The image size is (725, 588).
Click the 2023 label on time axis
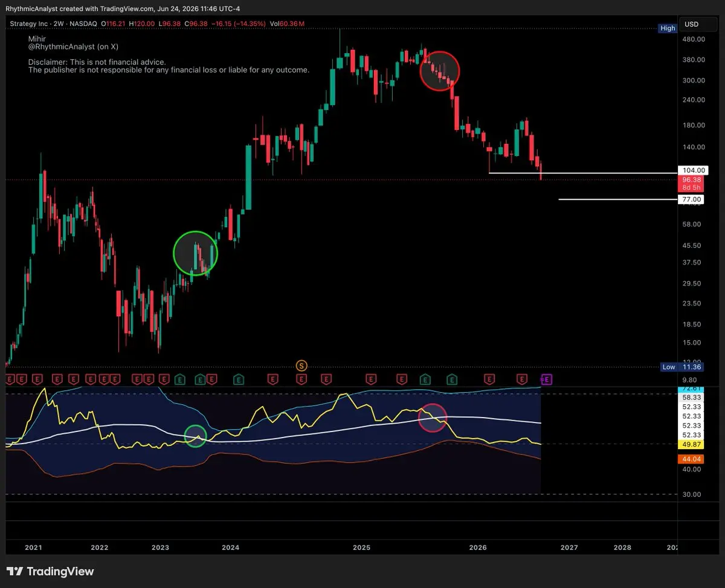(160, 548)
